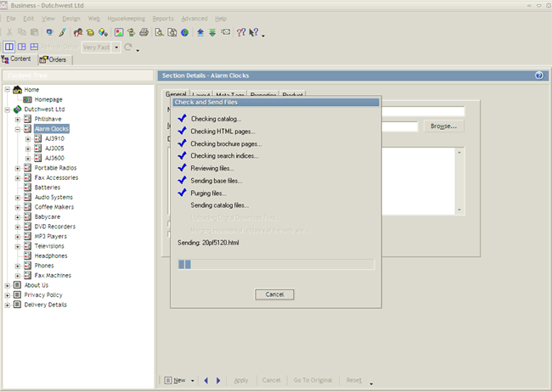Click the blue upload arrow icon
Screen dimensions: 552x392
click(200, 32)
